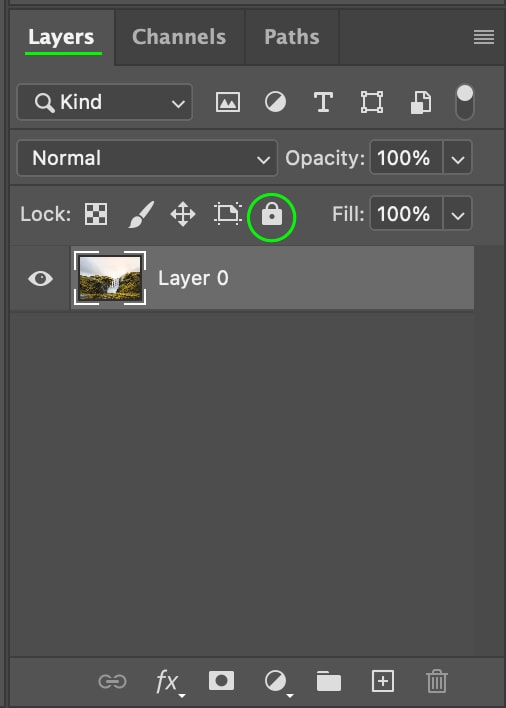Delete layer with trash icon
Viewport: 506px width, 708px height.
coord(436,681)
